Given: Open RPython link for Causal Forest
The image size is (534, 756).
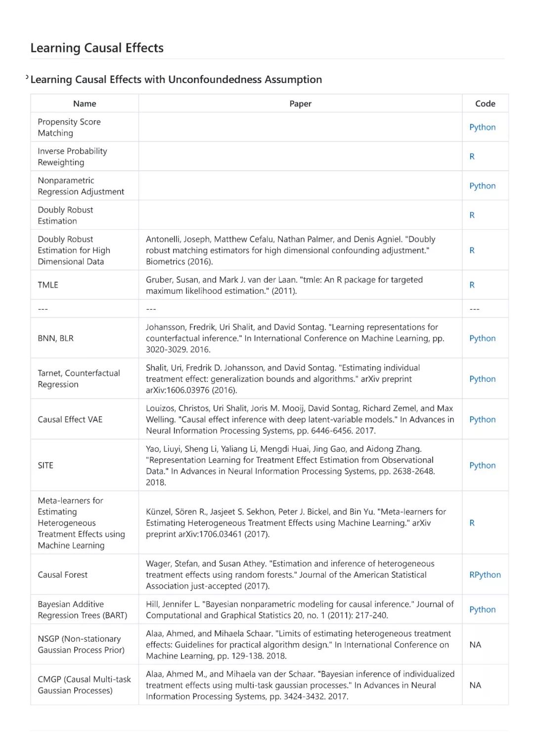Looking at the screenshot, I should [x=485, y=575].
